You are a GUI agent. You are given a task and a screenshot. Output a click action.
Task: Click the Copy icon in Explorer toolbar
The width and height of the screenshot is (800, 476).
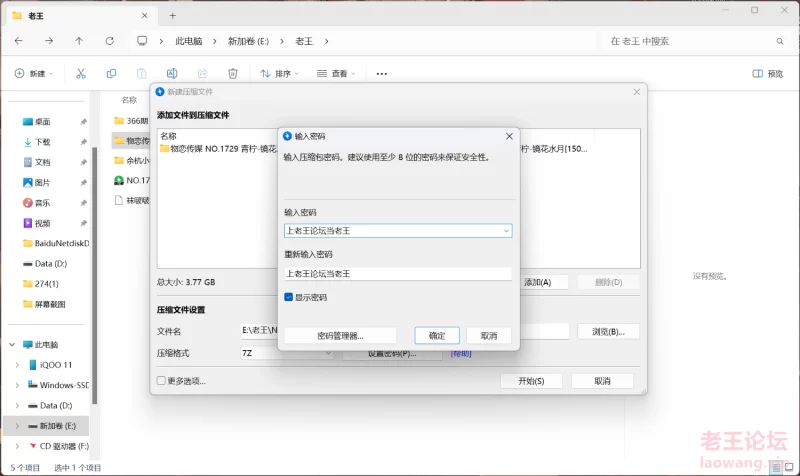pos(111,73)
